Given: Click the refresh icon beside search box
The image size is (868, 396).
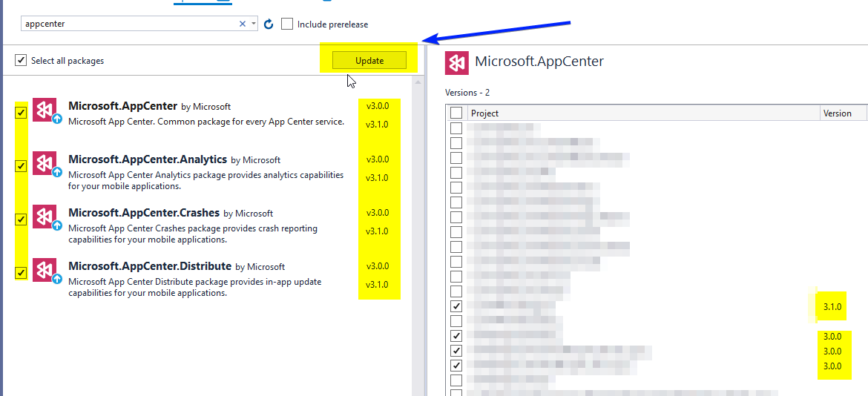Looking at the screenshot, I should click(269, 24).
